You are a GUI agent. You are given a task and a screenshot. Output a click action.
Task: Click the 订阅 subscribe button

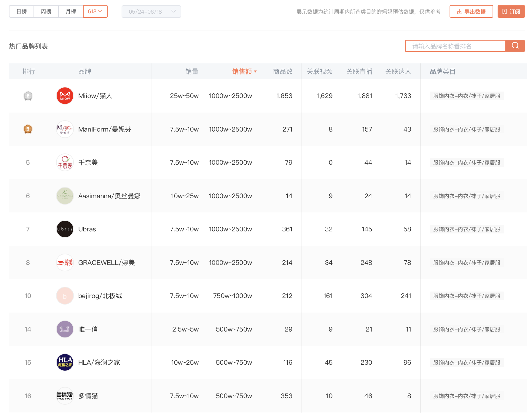click(511, 12)
